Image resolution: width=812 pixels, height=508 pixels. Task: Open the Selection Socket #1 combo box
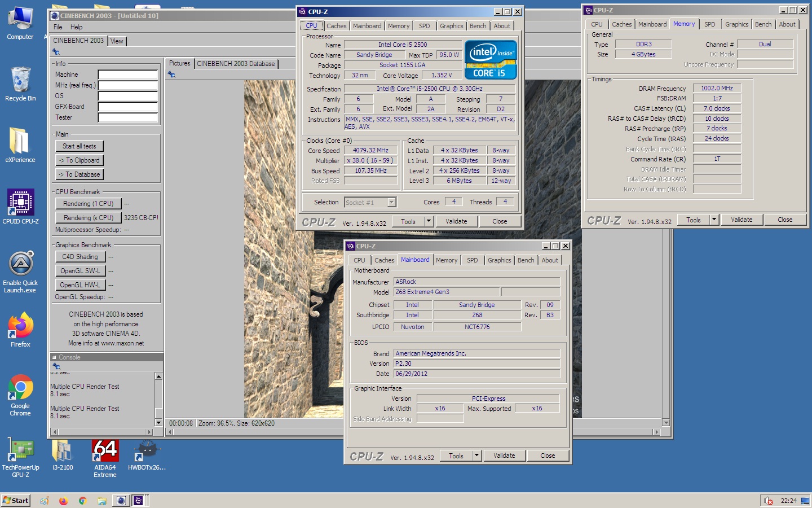click(370, 202)
